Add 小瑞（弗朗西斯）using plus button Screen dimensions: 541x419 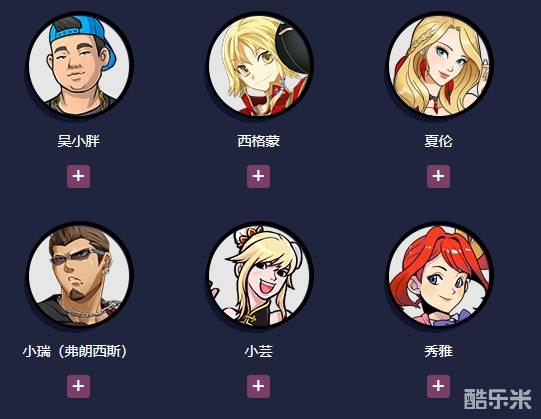[78, 386]
